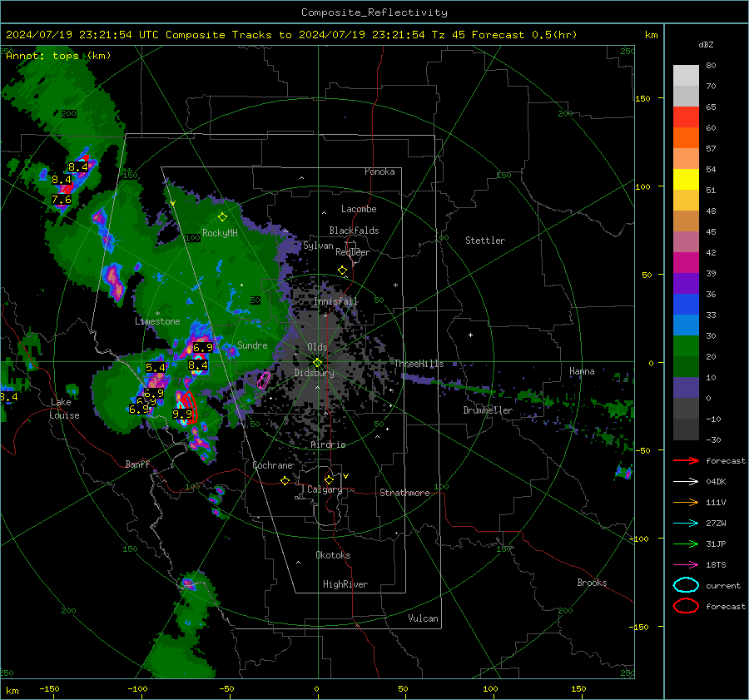Select the Ponoka label
Image resolution: width=749 pixels, height=700 pixels.
coord(379,171)
